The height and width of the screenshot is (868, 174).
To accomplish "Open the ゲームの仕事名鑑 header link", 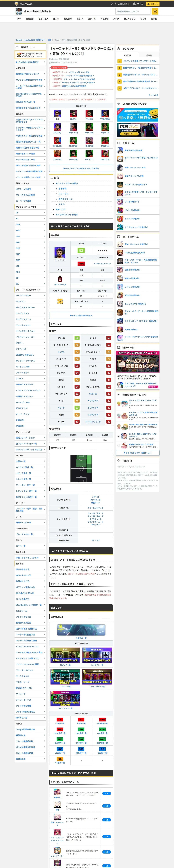I will [120, 4].
